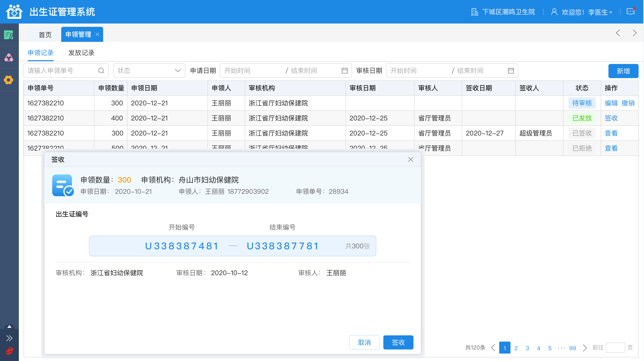Click the 新增 button
Viewport: 644px width, 361px height.
[x=623, y=71]
